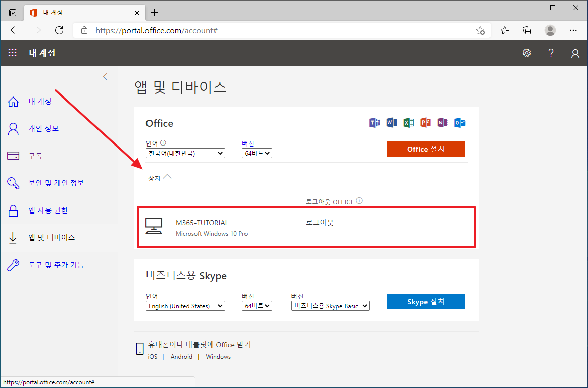Screen dimensions: 588x388
Task: Click the info icon next to 로그아웃 OFFICE
Action: pyautogui.click(x=359, y=201)
